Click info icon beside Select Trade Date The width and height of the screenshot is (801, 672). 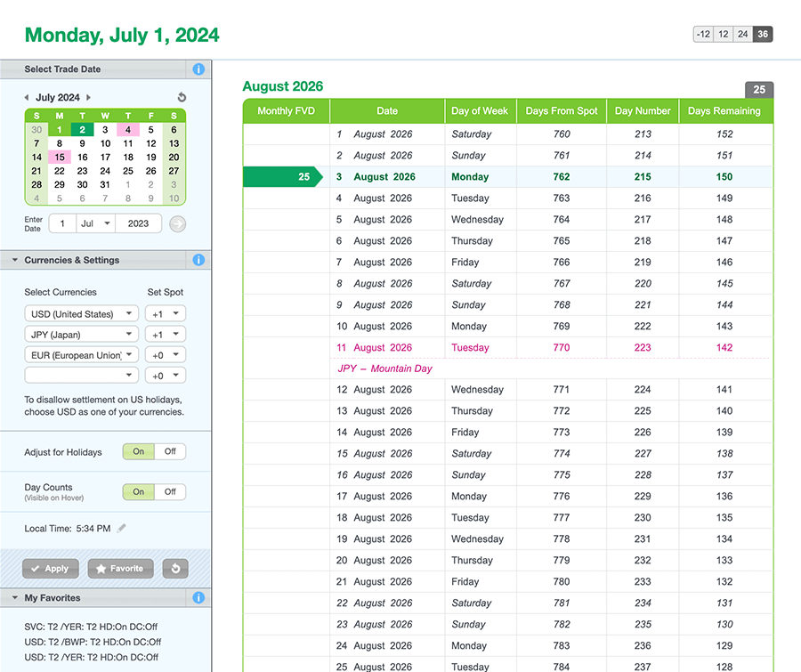[198, 69]
